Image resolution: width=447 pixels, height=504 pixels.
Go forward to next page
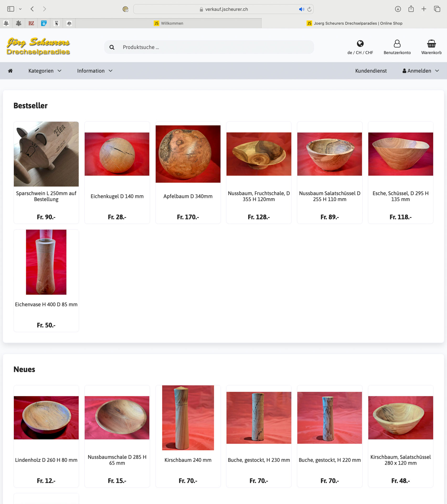click(x=44, y=9)
